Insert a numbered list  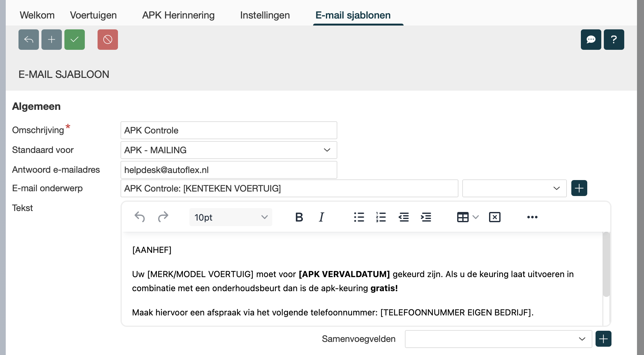pyautogui.click(x=381, y=217)
